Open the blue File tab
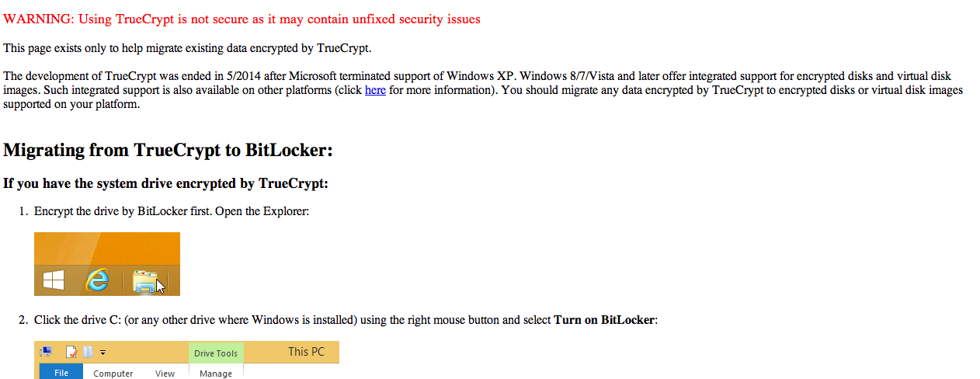This screenshot has width=980, height=379. (61, 372)
